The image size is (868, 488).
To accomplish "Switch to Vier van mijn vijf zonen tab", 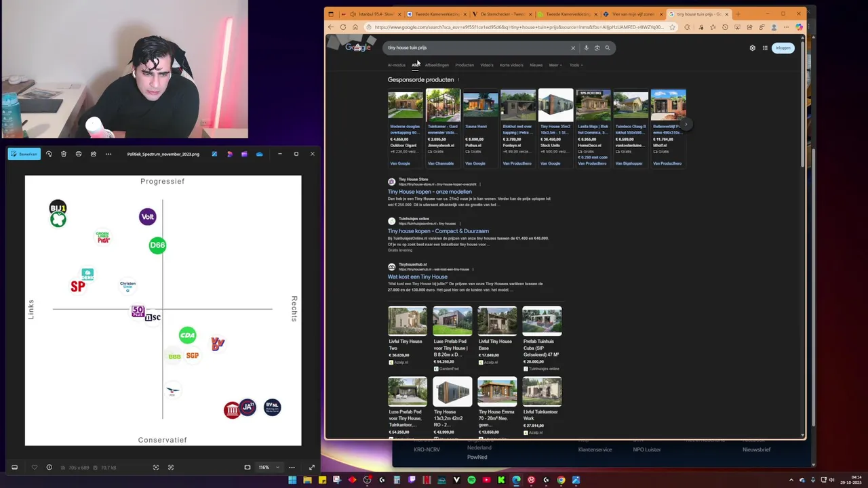I will tap(632, 14).
